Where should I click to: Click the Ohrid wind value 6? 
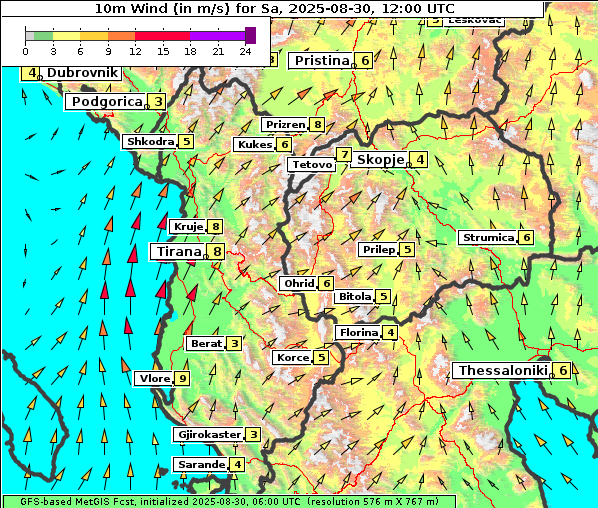pyautogui.click(x=326, y=283)
